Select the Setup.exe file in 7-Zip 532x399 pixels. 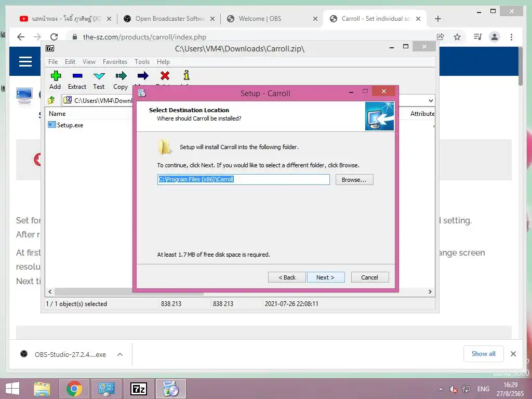66,125
